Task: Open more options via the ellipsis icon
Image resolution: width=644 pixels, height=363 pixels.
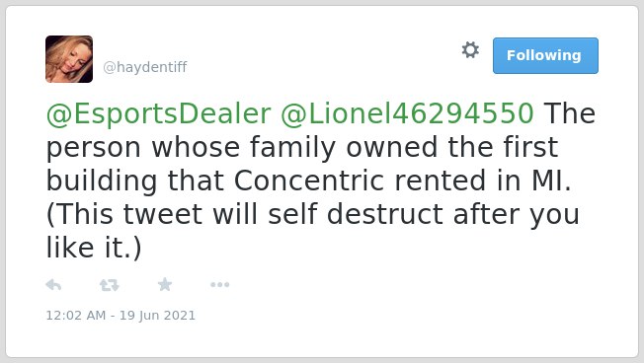Action: point(219,285)
